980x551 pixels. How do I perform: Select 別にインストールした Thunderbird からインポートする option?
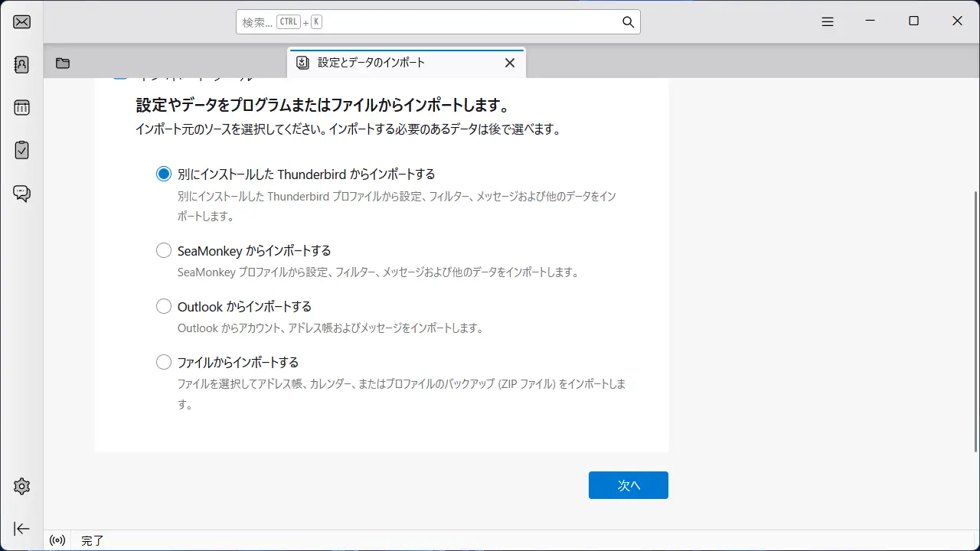click(x=164, y=174)
